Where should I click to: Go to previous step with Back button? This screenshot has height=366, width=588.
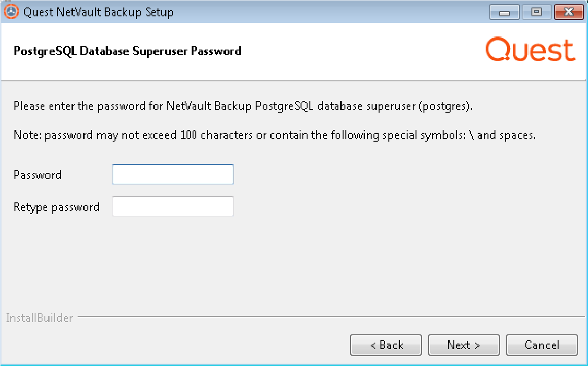386,345
